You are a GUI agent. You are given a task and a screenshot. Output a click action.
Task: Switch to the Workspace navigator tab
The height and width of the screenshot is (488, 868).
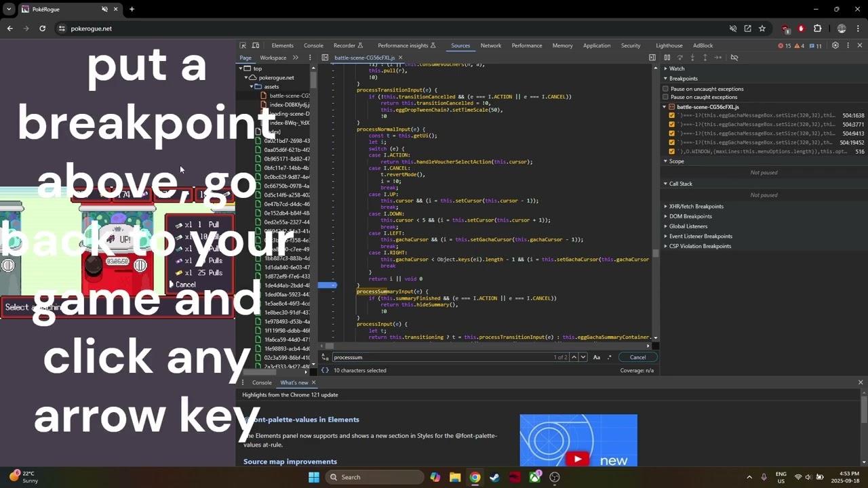[273, 58]
